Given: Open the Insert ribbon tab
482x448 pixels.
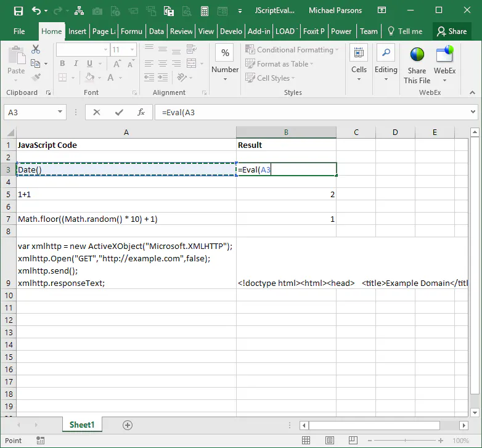Looking at the screenshot, I should pyautogui.click(x=77, y=31).
